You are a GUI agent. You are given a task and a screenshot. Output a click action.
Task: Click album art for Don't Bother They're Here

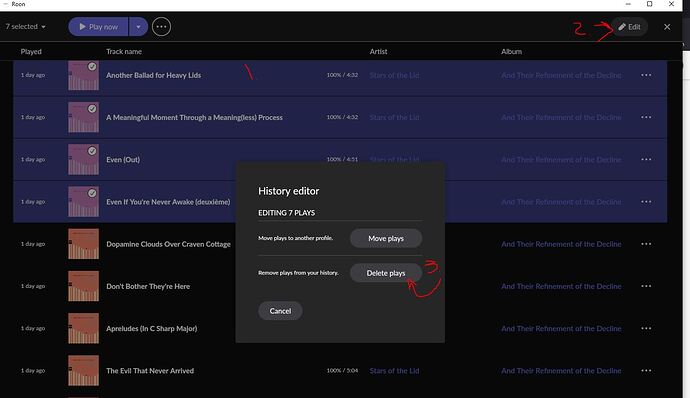[x=84, y=286]
